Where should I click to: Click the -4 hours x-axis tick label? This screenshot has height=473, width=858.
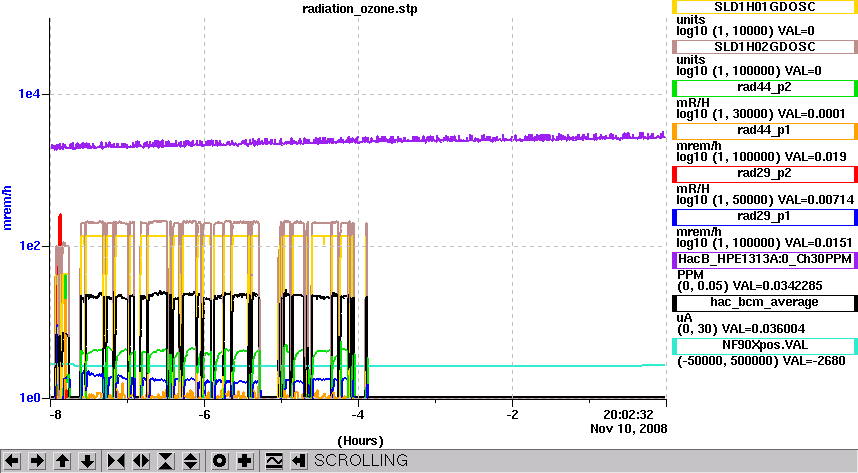pos(357,414)
